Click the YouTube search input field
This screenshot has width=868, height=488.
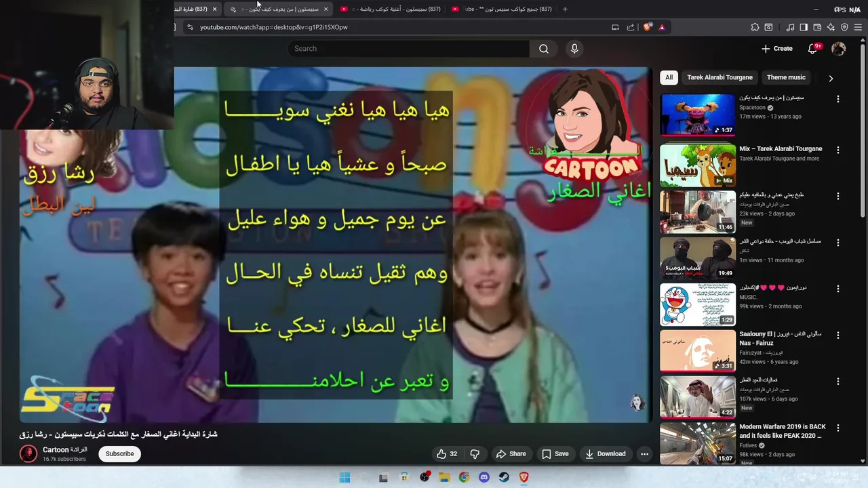pyautogui.click(x=409, y=49)
